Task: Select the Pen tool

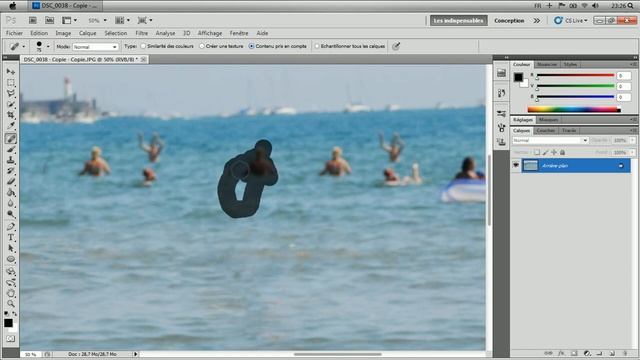Action: point(11,227)
